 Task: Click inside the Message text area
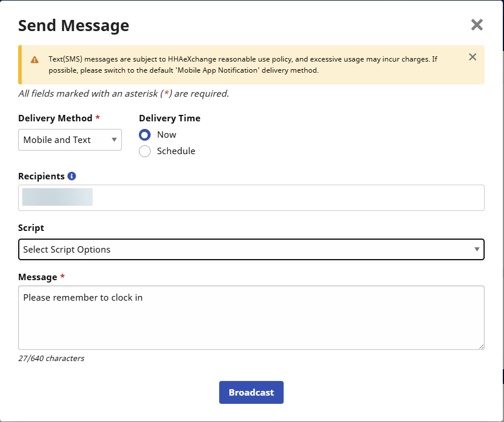coord(251,322)
